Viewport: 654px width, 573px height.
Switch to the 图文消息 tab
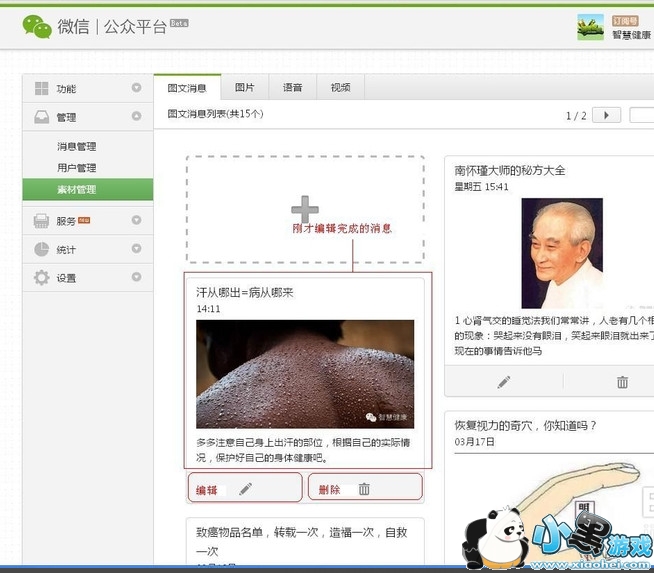point(187,88)
